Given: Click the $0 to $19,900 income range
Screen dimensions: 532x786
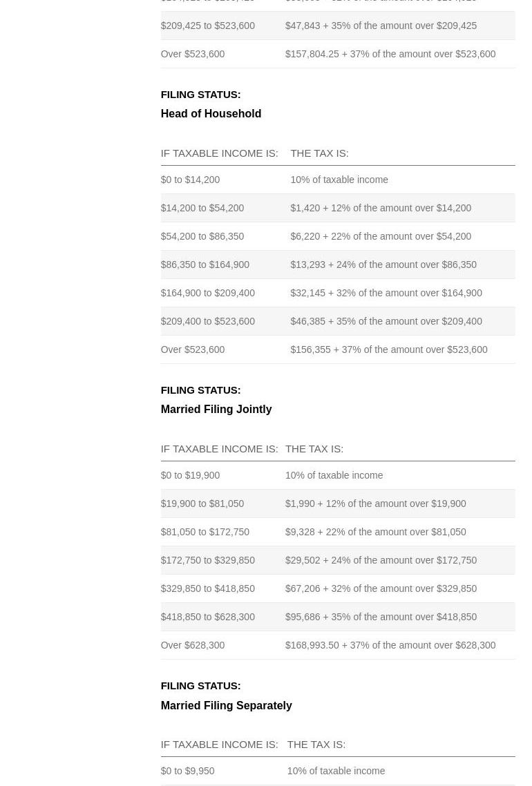Looking at the screenshot, I should click(x=190, y=475).
